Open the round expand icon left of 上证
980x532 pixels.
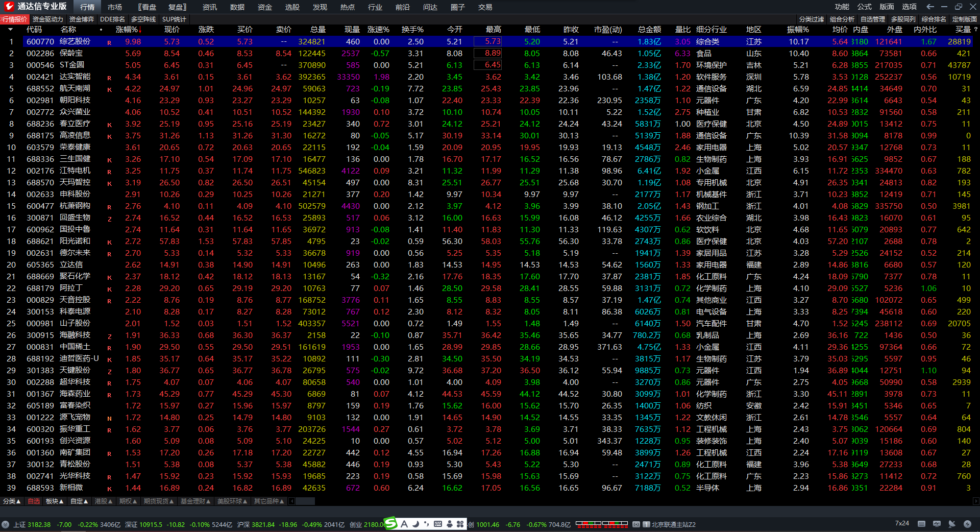pyautogui.click(x=6, y=524)
